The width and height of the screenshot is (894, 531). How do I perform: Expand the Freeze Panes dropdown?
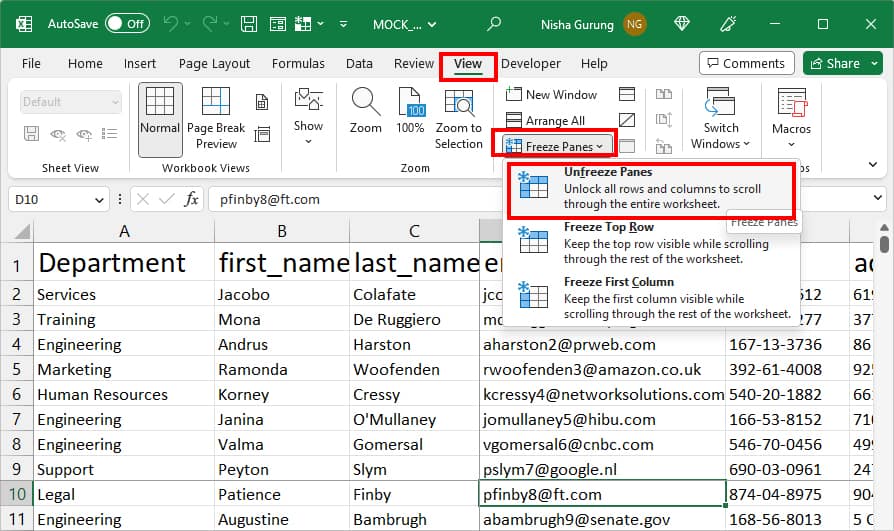coord(554,147)
